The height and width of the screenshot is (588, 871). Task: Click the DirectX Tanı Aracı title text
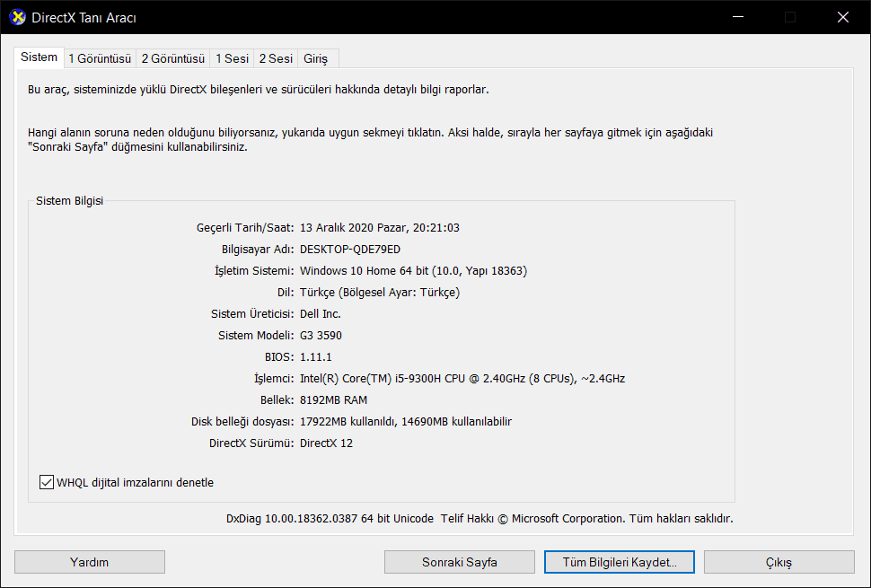coord(84,18)
